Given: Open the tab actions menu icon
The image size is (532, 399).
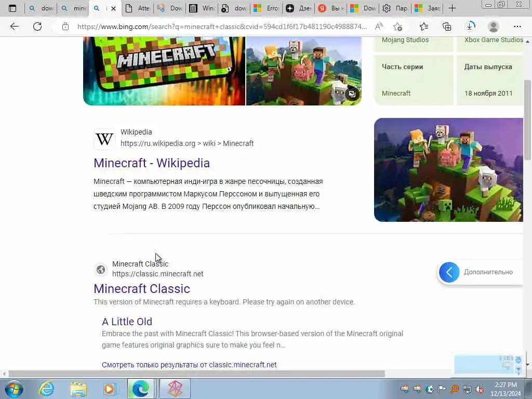Looking at the screenshot, I should pos(12,8).
